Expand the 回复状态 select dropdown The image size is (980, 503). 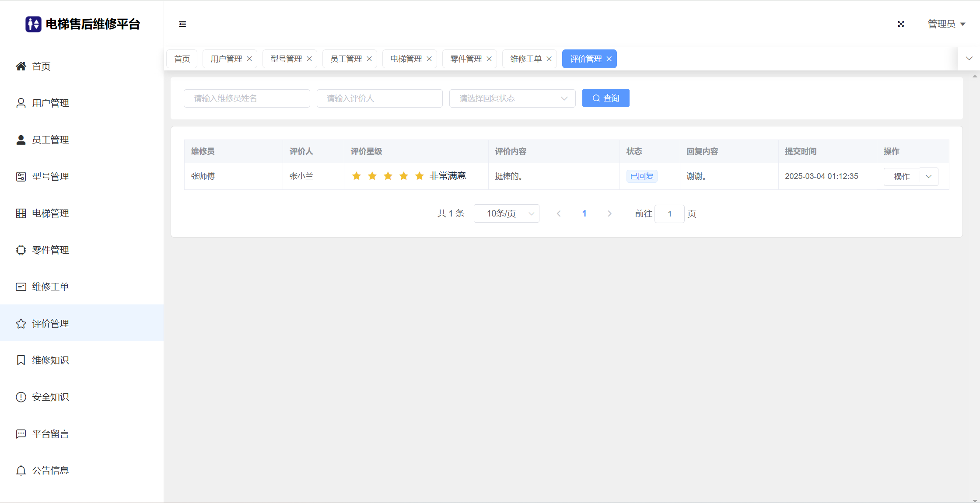point(512,98)
